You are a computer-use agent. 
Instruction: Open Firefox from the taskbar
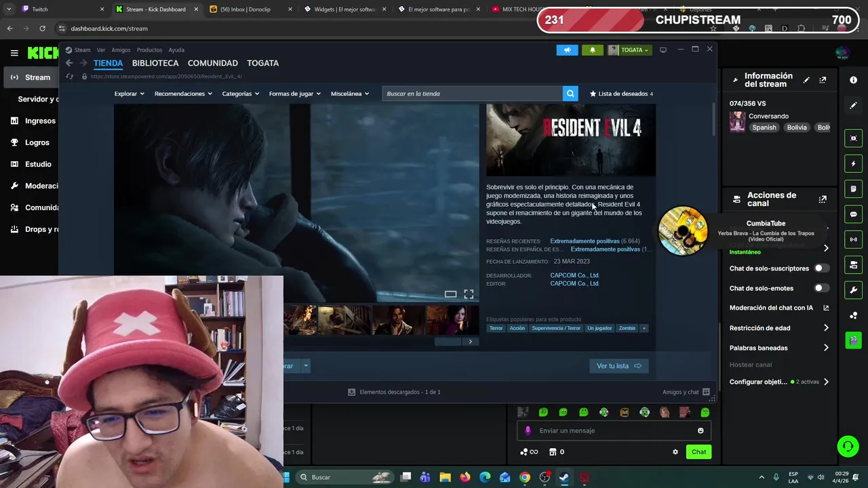coord(465,477)
